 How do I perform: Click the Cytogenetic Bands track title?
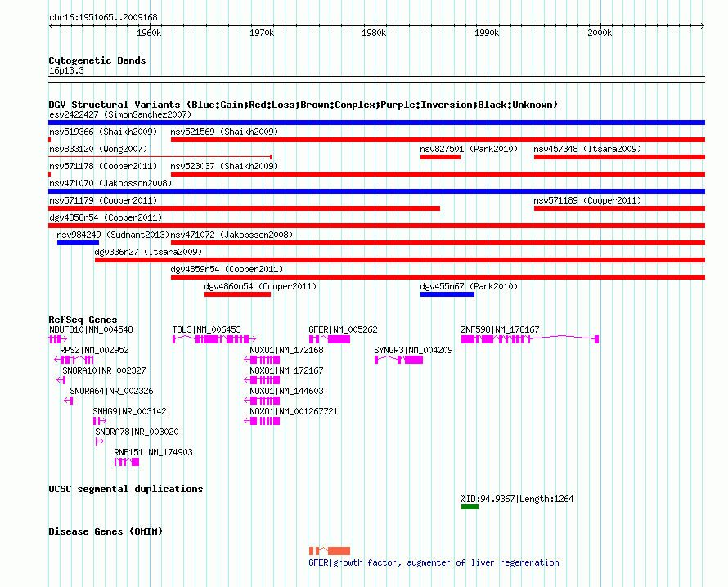[97, 60]
